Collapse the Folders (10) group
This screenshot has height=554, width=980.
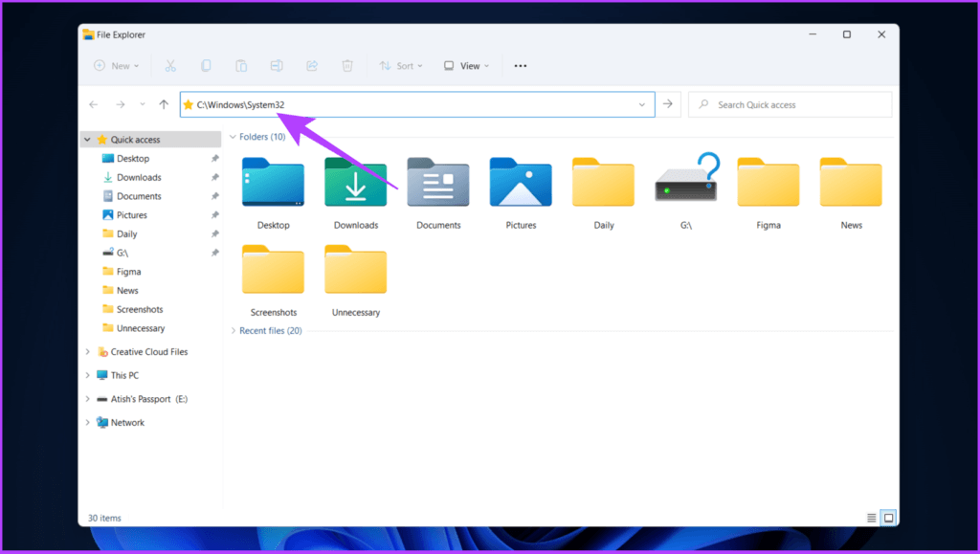(234, 137)
